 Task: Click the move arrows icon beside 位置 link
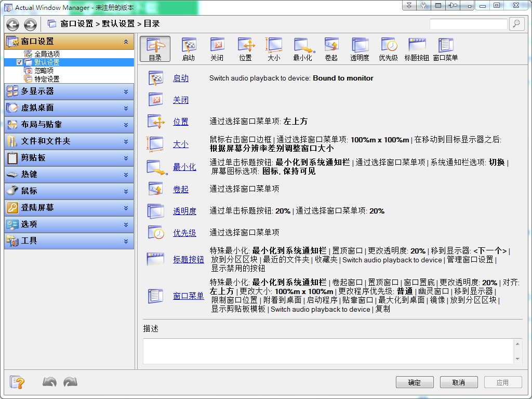pyautogui.click(x=156, y=122)
